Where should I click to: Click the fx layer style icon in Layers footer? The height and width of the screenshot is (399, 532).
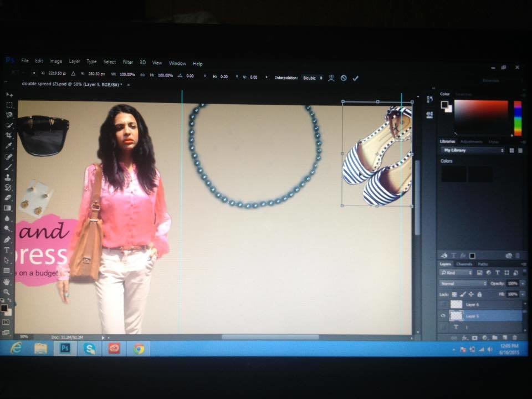(464, 338)
